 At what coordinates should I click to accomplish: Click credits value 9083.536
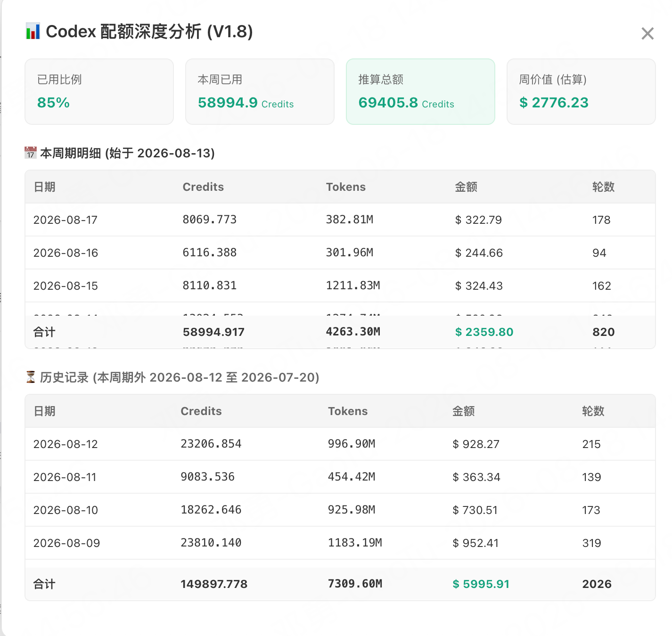point(208,477)
